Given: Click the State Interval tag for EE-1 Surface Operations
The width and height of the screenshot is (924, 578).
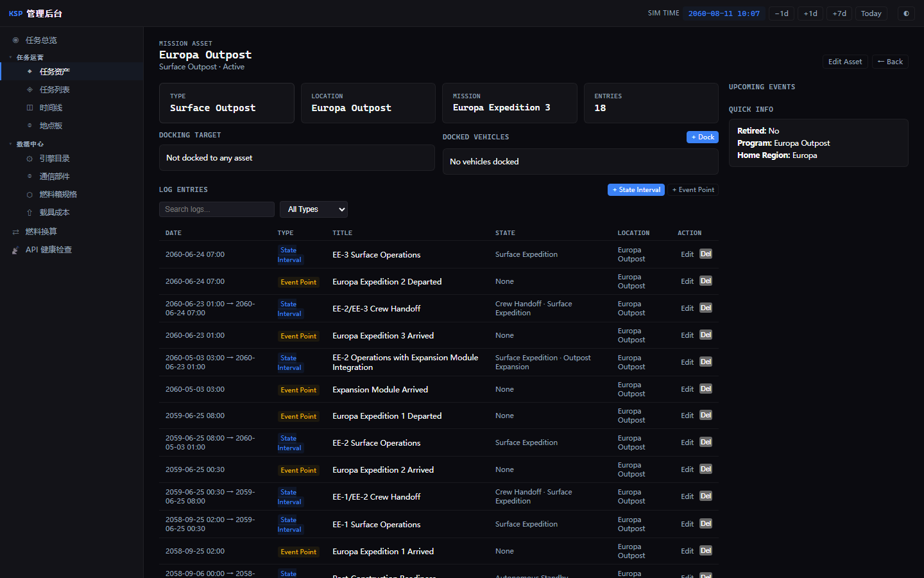Looking at the screenshot, I should point(289,525).
